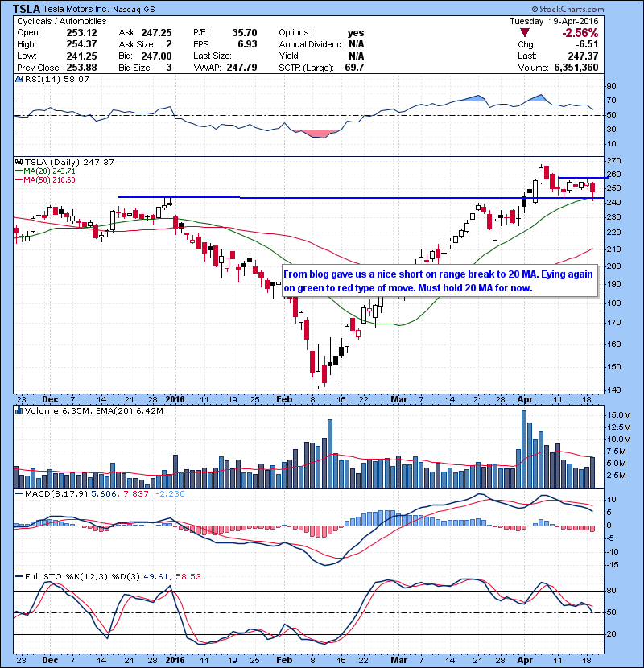Click the 'Mar' label on price chart axis

point(399,400)
